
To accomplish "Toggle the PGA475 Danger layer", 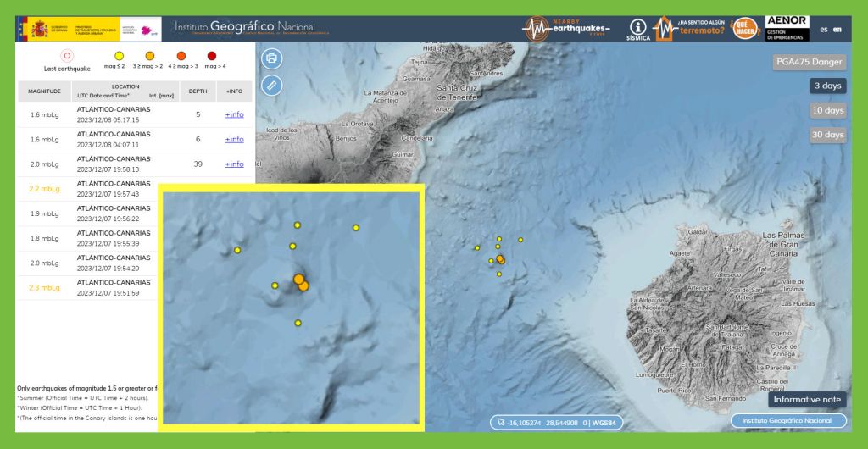I will coord(810,62).
